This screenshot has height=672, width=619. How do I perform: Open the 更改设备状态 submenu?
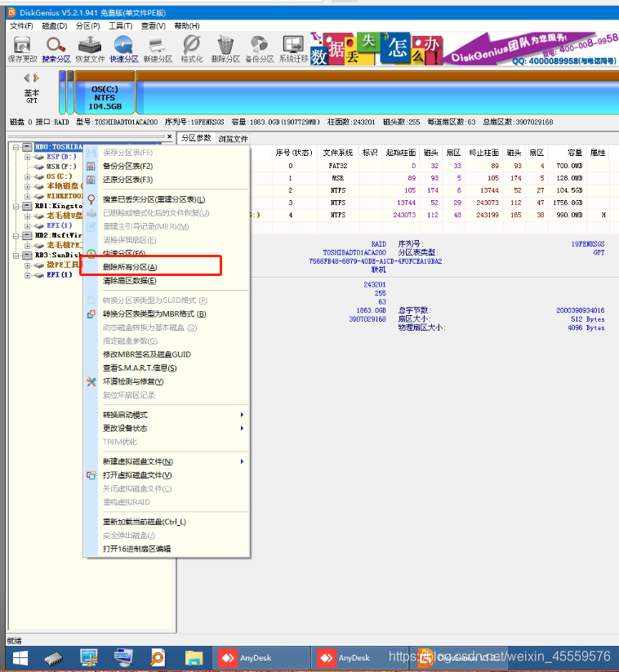[167, 428]
